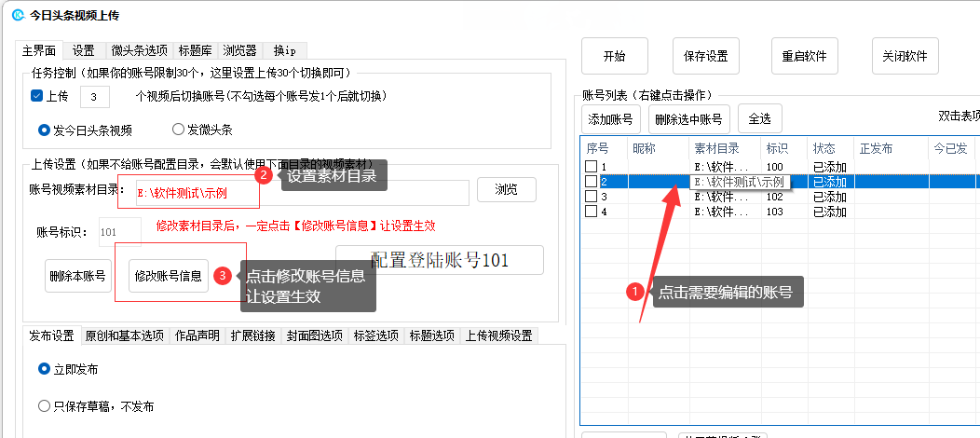
Task: Click the 重启软件 button
Action: [804, 56]
